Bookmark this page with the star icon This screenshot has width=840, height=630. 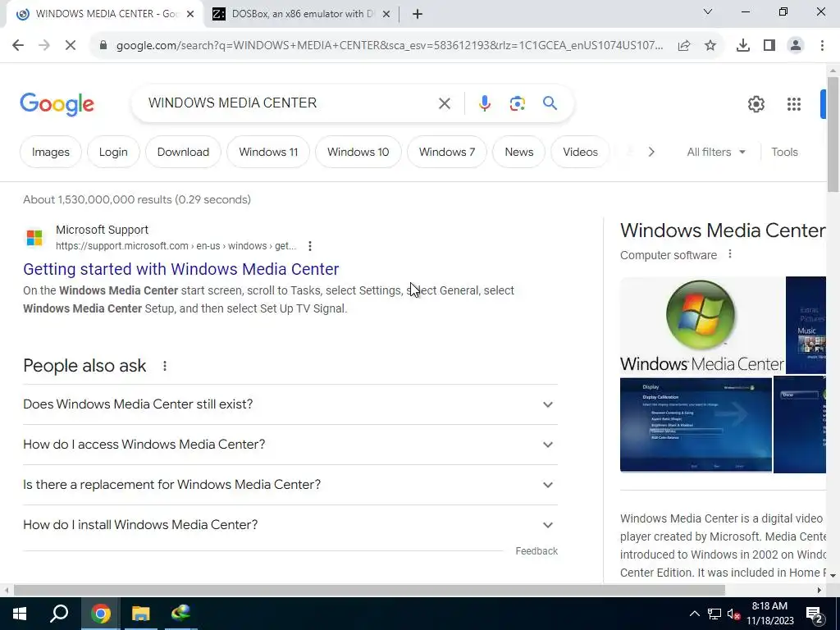[x=710, y=46]
